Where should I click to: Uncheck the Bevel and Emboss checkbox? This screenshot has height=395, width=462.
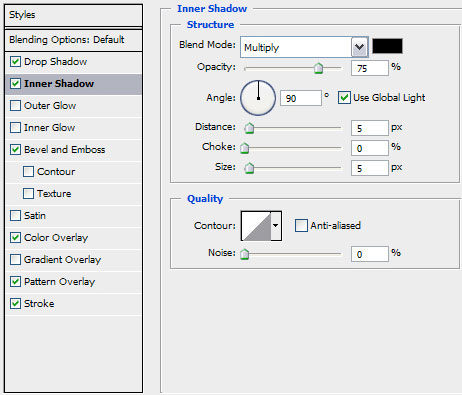(x=15, y=150)
